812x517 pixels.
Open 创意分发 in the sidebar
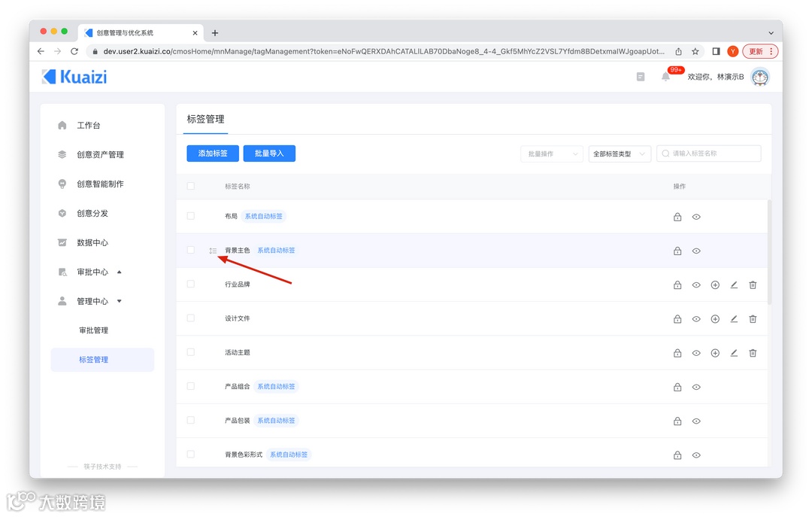[92, 213]
